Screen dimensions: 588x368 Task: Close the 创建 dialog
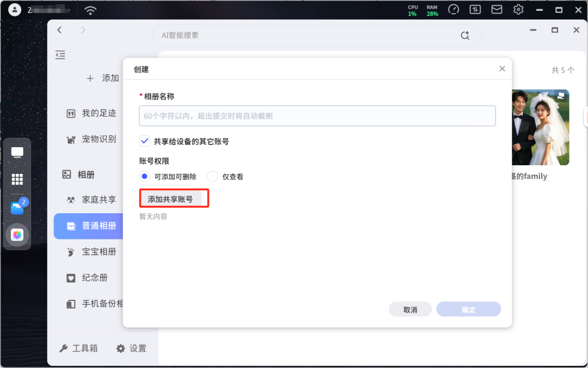coord(502,69)
